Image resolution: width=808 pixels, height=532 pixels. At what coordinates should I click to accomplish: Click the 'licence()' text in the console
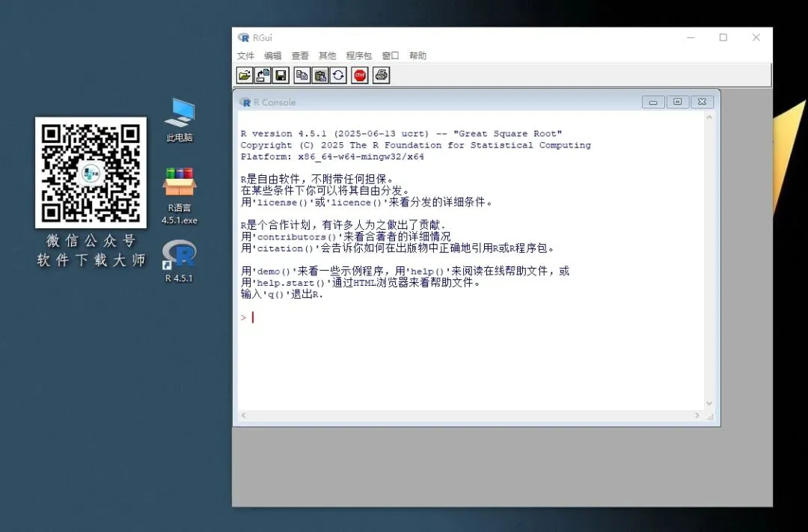[x=356, y=203]
